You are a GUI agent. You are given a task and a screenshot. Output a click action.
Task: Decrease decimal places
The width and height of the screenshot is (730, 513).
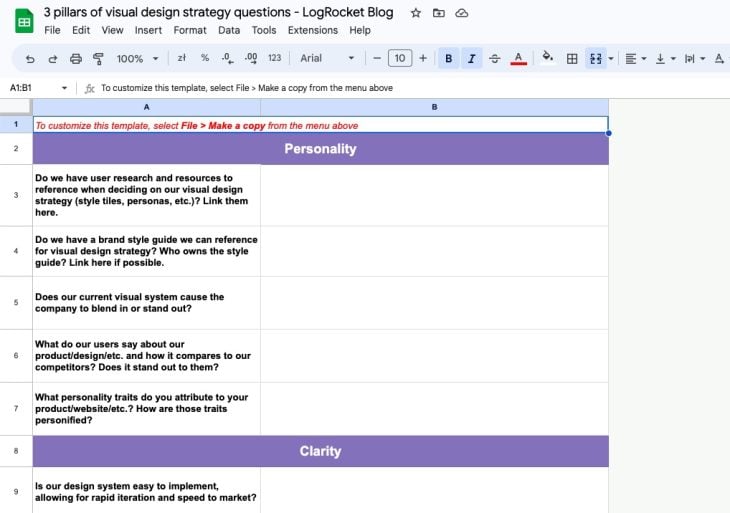pos(227,58)
